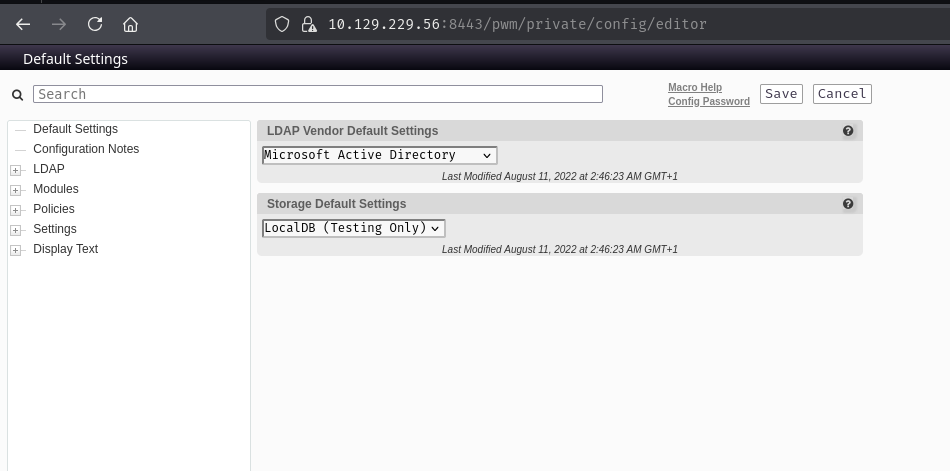The image size is (950, 471).
Task: Click the browser back arrow
Action: tap(23, 24)
